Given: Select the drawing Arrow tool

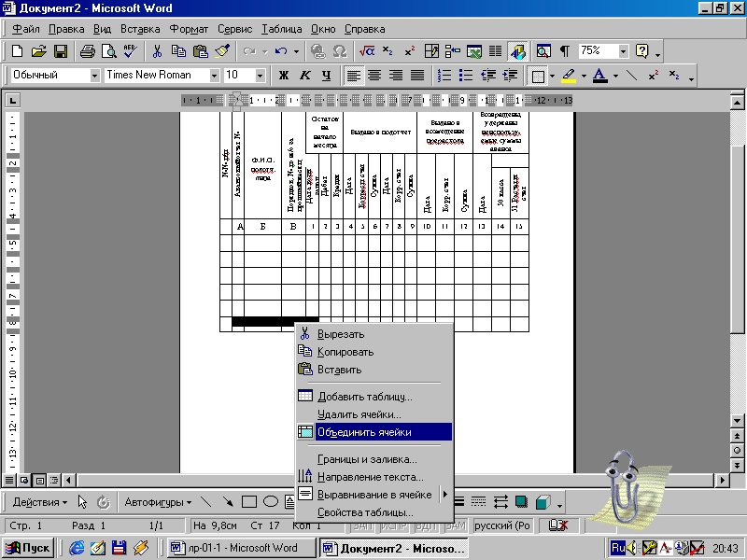Looking at the screenshot, I should [228, 502].
